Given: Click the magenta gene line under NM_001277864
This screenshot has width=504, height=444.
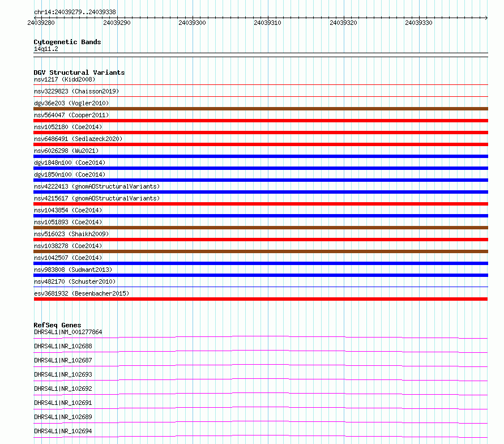Looking at the screenshot, I should point(260,337).
